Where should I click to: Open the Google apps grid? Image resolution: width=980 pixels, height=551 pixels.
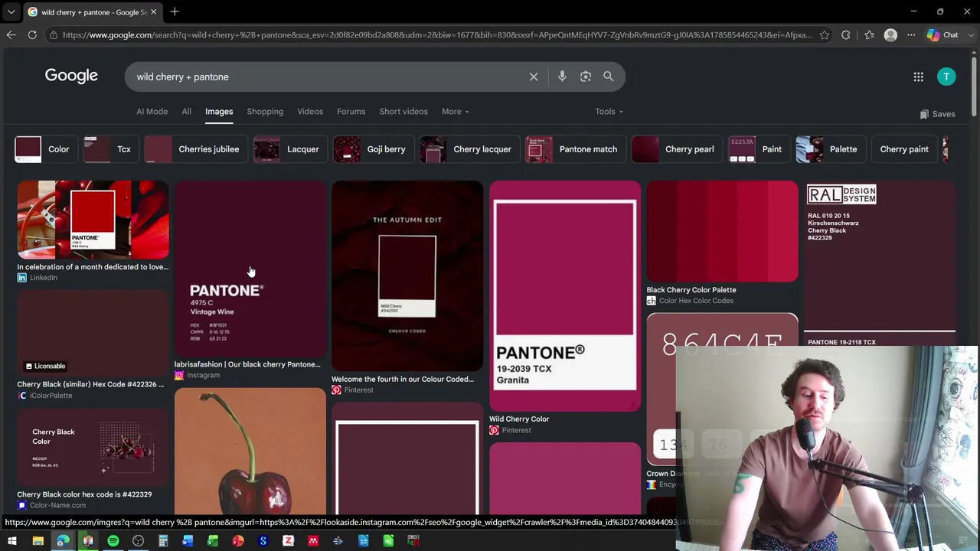pos(918,77)
